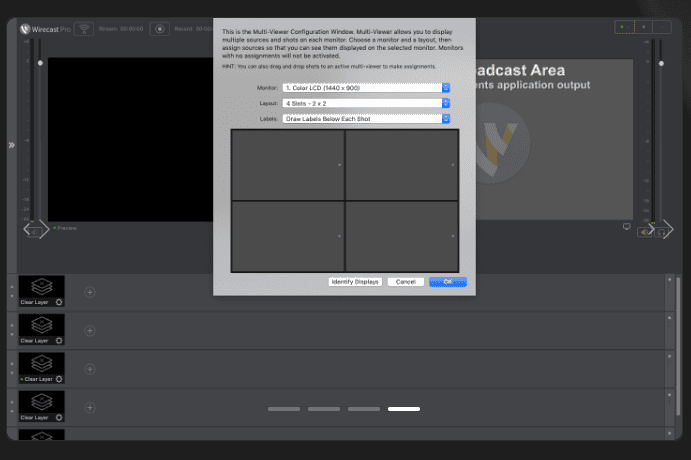Select the highlighted fourth slide indicator bar
Screen dimensions: 691x460
pyautogui.click(x=404, y=409)
